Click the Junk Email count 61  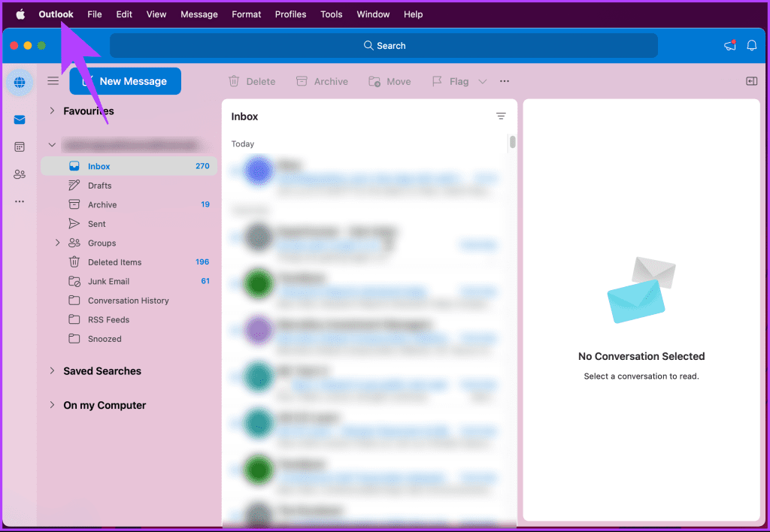click(x=205, y=281)
